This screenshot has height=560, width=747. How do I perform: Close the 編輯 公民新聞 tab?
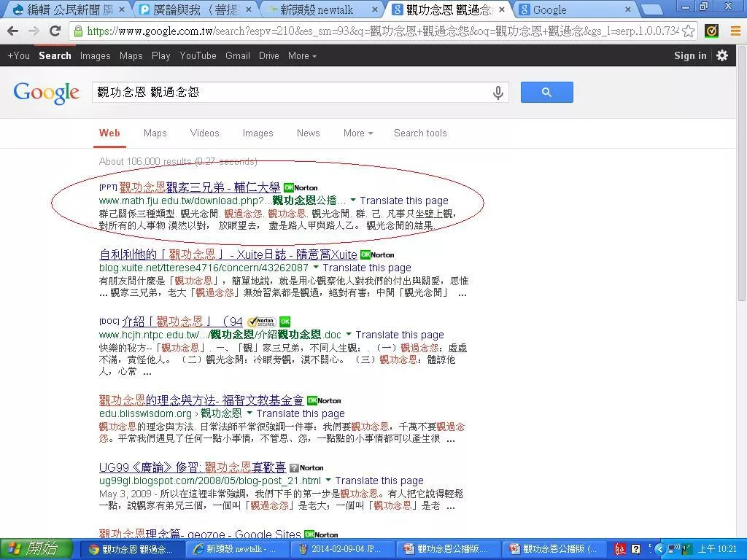122,9
